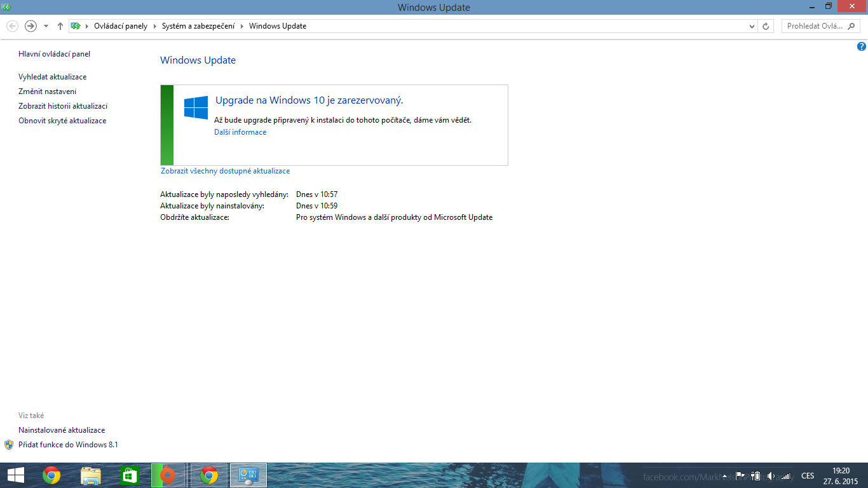Open Změnit nastavení link
This screenshot has height=488, width=868.
pyautogui.click(x=48, y=91)
